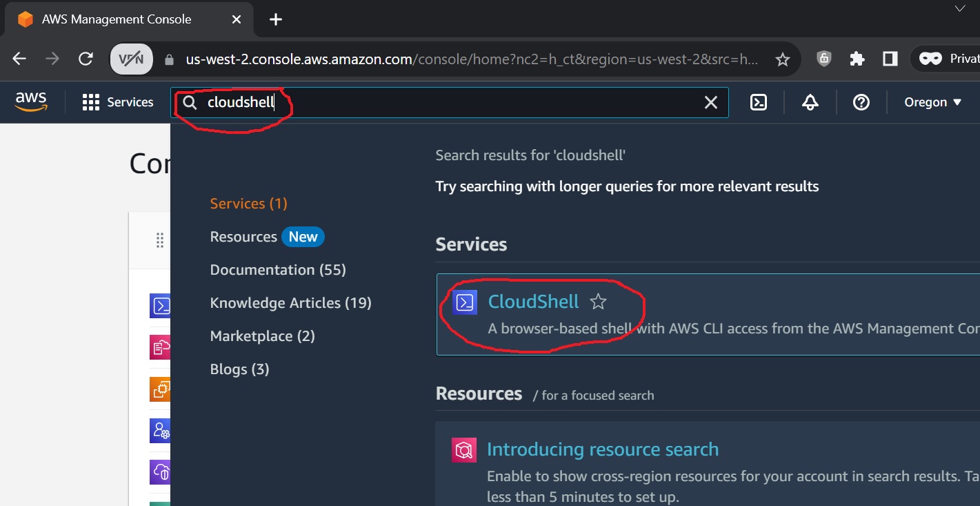Open a new browser tab

pyautogui.click(x=276, y=19)
